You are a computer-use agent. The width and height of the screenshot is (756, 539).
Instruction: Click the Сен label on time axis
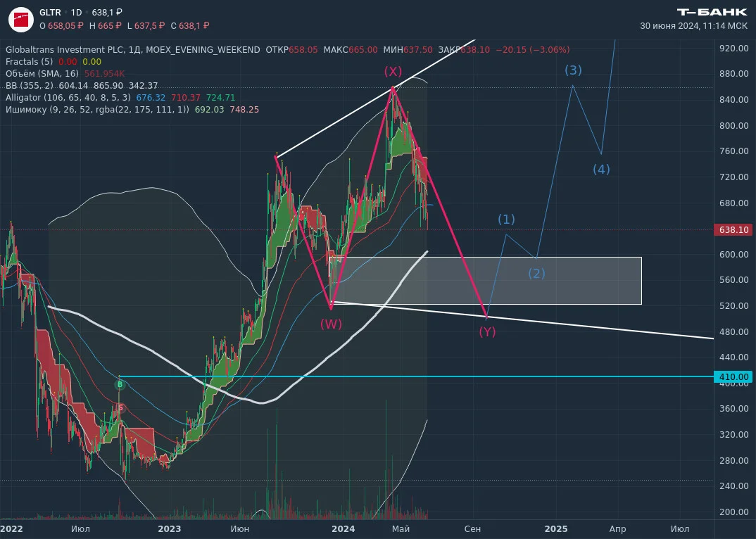[x=472, y=529]
